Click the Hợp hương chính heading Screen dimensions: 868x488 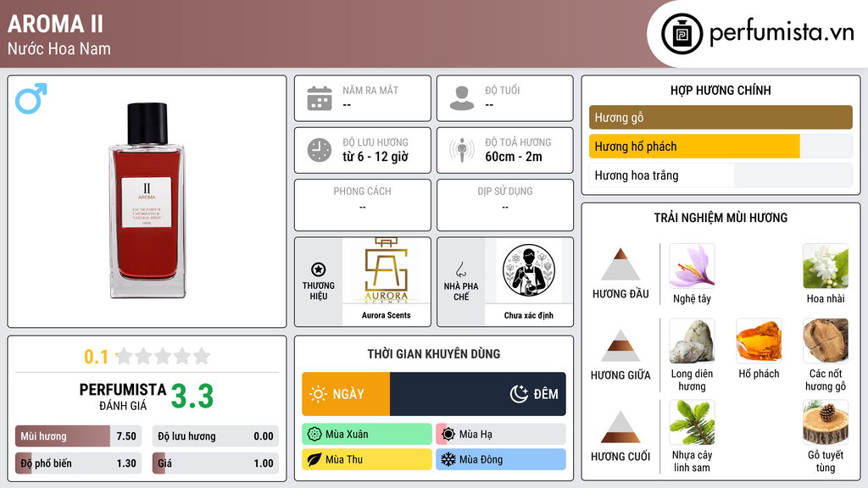pyautogui.click(x=721, y=90)
